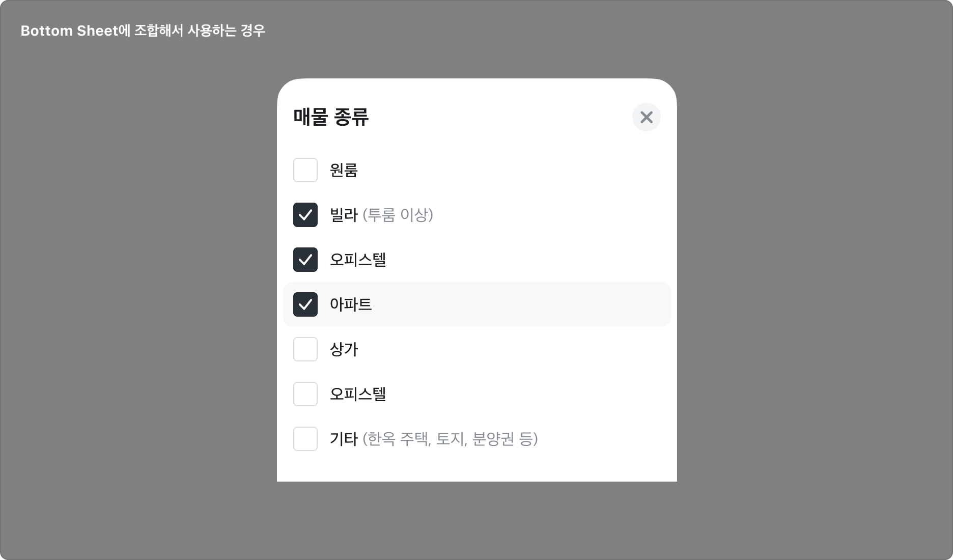Viewport: 953px width, 560px height.
Task: Click the 상가 label text
Action: (x=344, y=349)
